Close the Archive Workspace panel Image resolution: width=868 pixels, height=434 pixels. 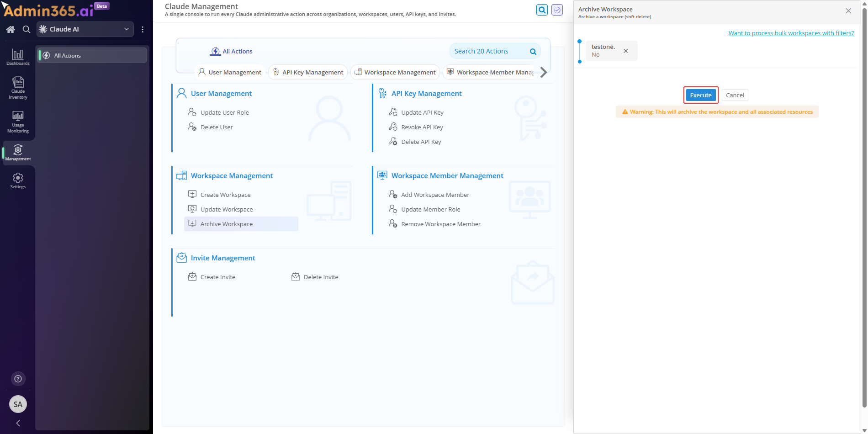coord(848,11)
